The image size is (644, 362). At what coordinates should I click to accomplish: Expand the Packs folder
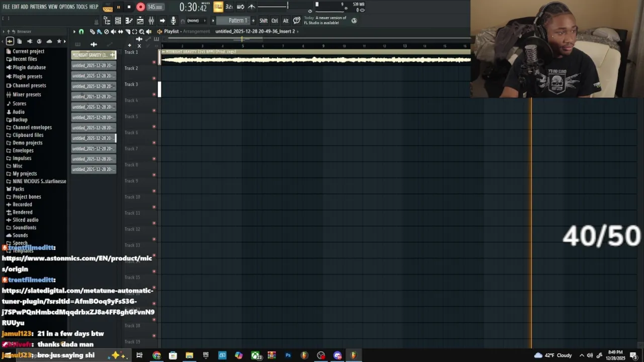[x=15, y=189]
